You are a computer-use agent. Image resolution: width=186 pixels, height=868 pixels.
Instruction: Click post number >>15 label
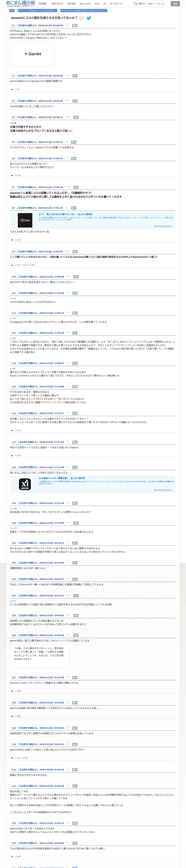pyautogui.click(x=14, y=387)
